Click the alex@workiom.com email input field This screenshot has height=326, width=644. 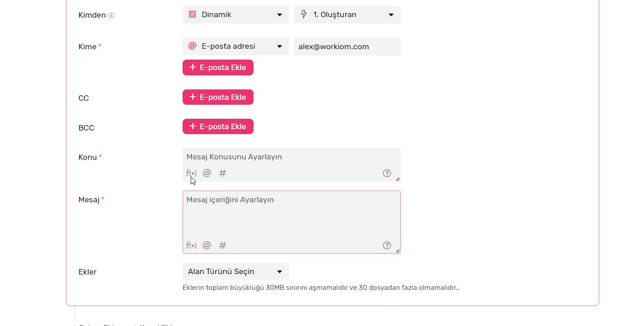[x=347, y=47]
